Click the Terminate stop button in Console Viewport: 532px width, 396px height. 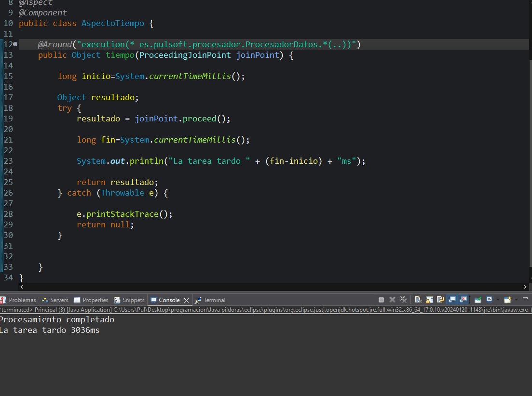coord(381,300)
